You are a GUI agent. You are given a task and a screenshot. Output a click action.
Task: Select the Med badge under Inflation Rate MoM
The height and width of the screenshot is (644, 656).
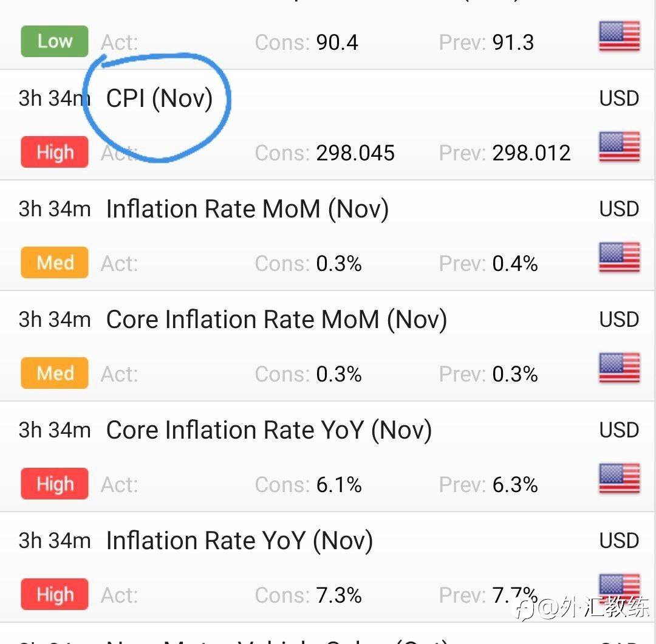tap(55, 262)
